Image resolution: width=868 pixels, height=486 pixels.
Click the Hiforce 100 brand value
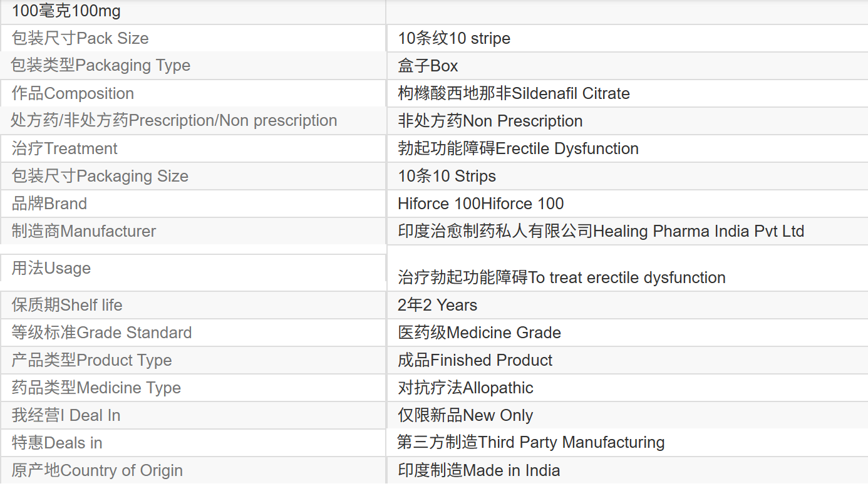480,204
